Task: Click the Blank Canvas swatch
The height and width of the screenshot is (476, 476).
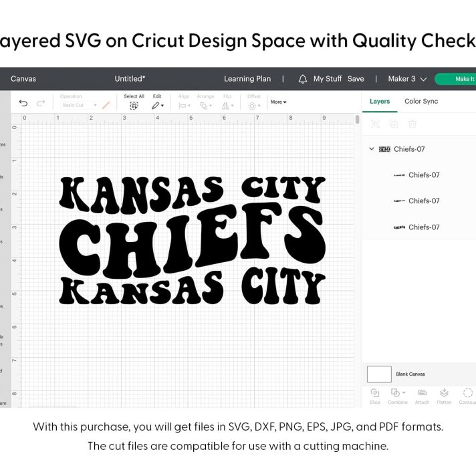Action: [x=379, y=374]
